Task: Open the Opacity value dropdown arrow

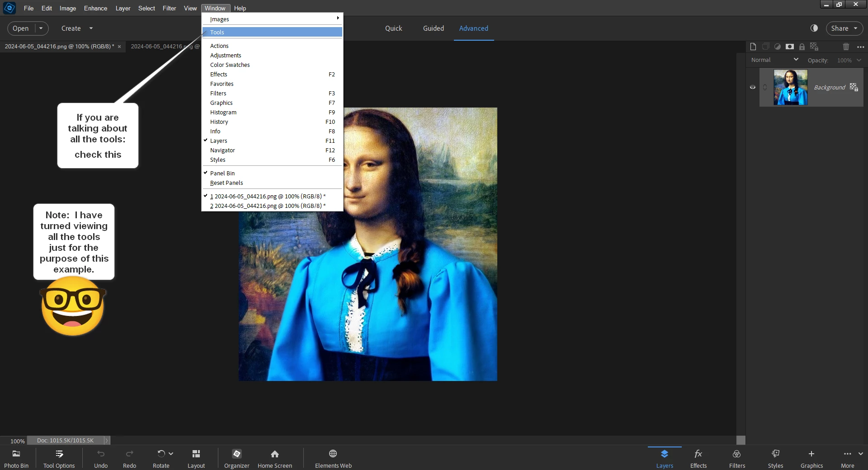Action: pos(859,60)
